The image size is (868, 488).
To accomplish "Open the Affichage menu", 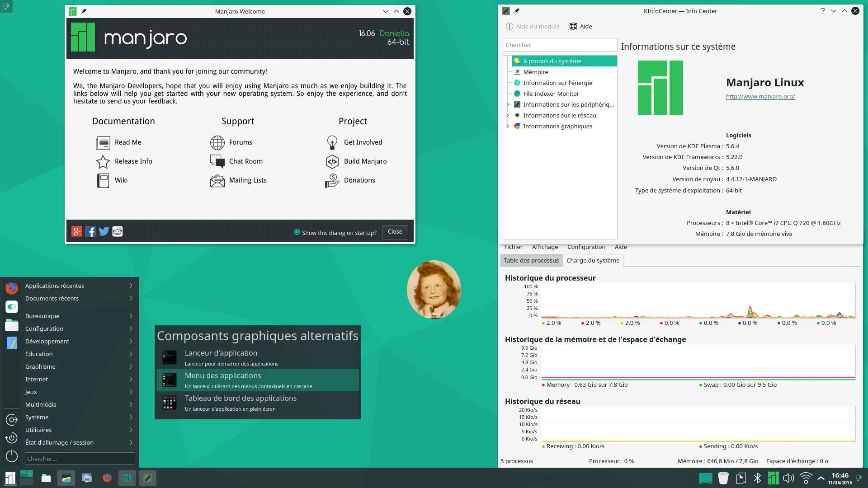I will (x=545, y=247).
